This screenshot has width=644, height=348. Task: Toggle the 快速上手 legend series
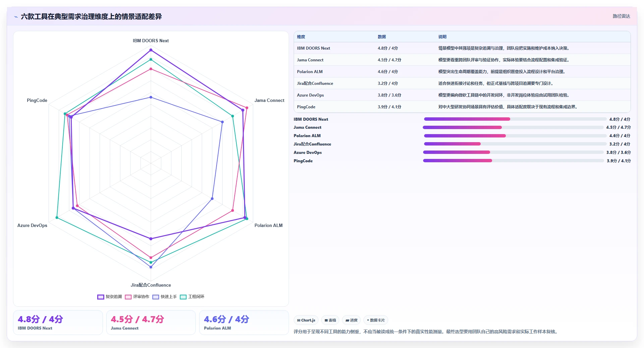[x=165, y=297]
